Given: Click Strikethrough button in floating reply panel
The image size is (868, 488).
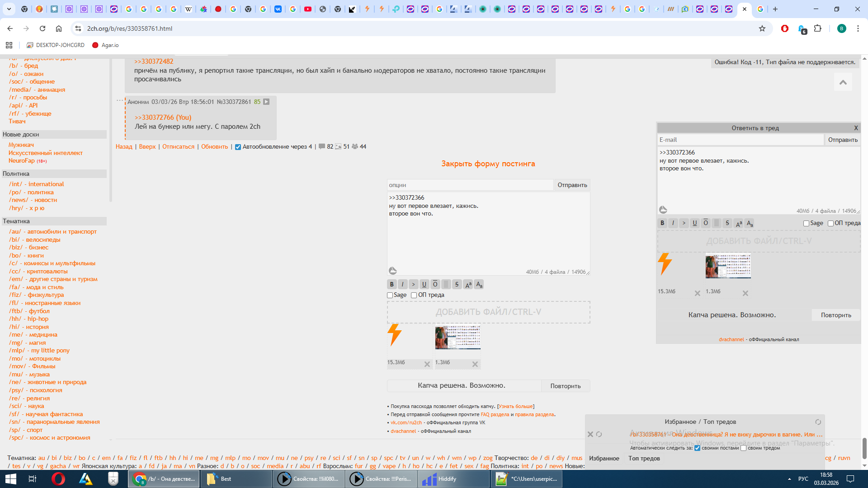Looking at the screenshot, I should 727,223.
